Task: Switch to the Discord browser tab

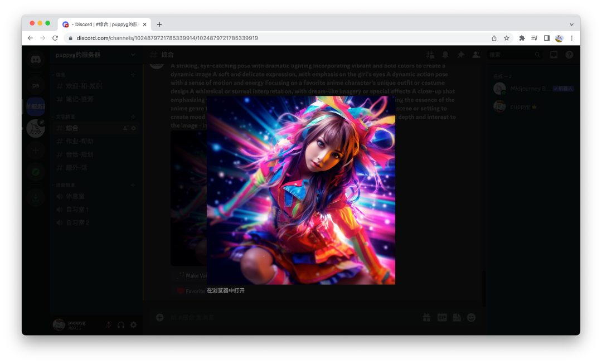Action: coord(104,25)
